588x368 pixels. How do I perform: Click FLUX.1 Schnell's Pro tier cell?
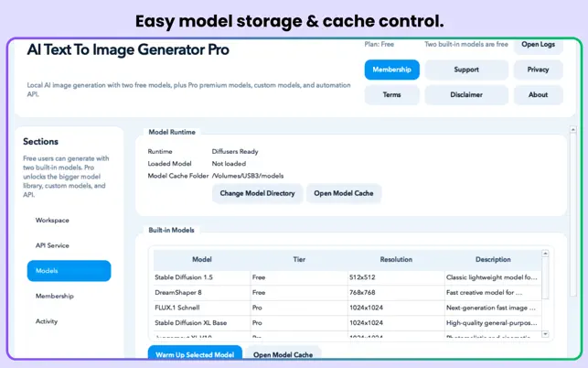(299, 308)
